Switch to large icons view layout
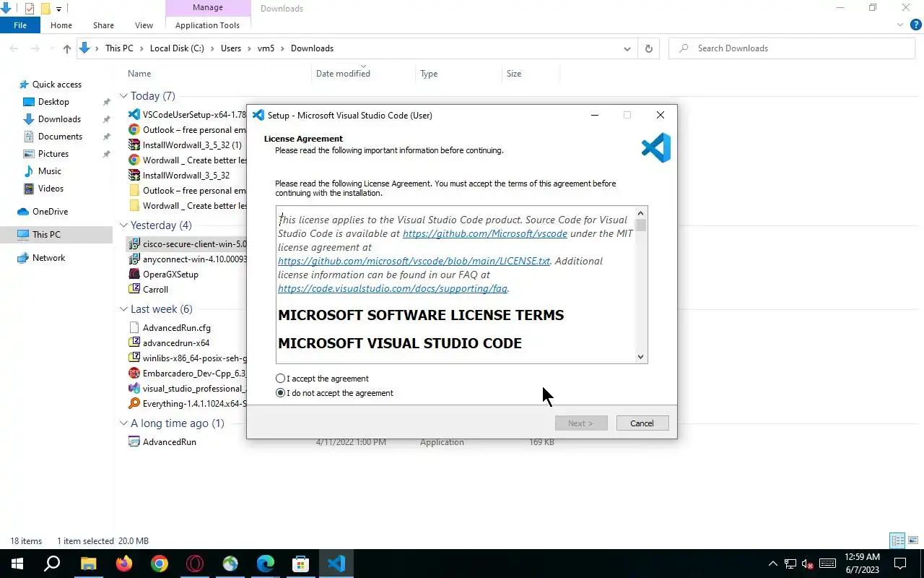This screenshot has width=924, height=578. (913, 540)
